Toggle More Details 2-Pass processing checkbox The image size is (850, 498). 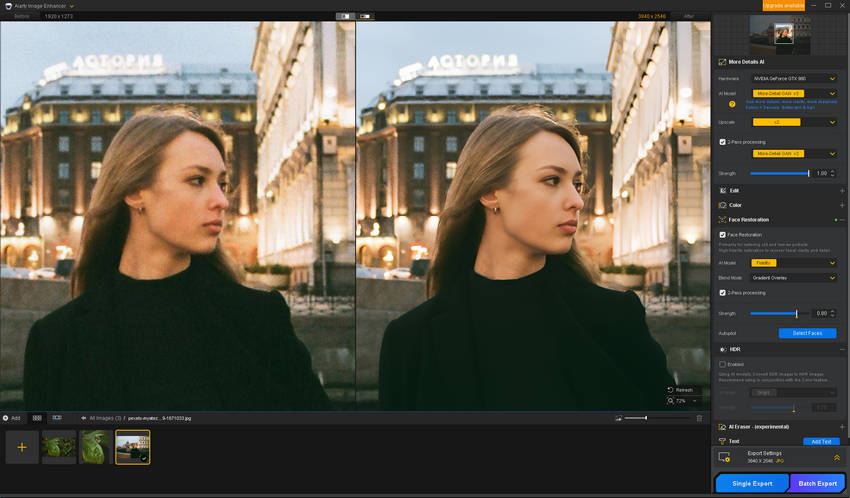pyautogui.click(x=723, y=142)
